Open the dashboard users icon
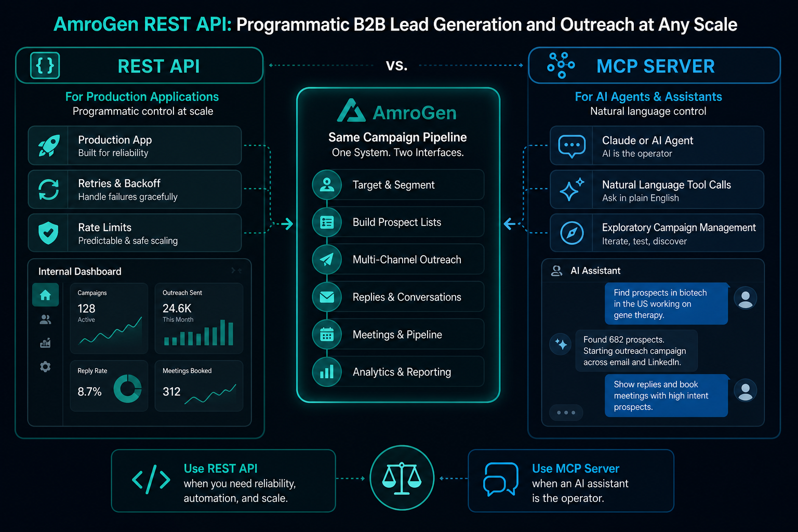798x532 pixels. [x=45, y=320]
